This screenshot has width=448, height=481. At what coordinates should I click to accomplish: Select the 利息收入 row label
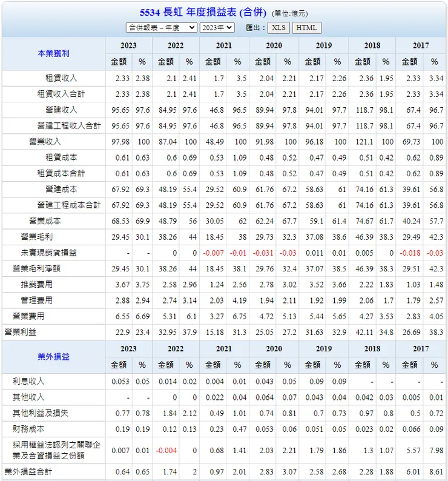(x=28, y=381)
